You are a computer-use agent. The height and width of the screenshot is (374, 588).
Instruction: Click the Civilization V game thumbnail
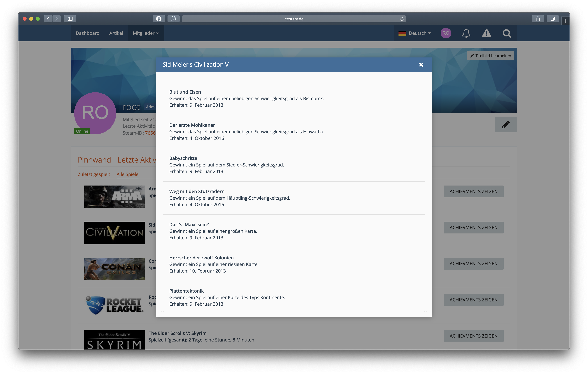pyautogui.click(x=114, y=233)
